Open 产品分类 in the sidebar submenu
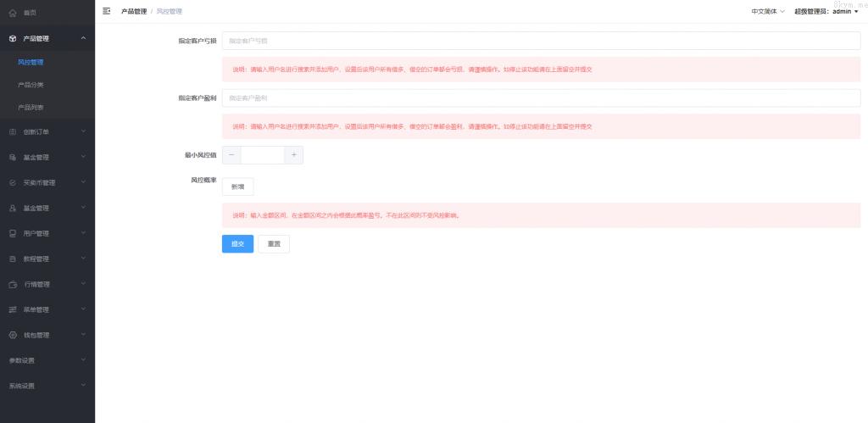The image size is (868, 423). 31,85
